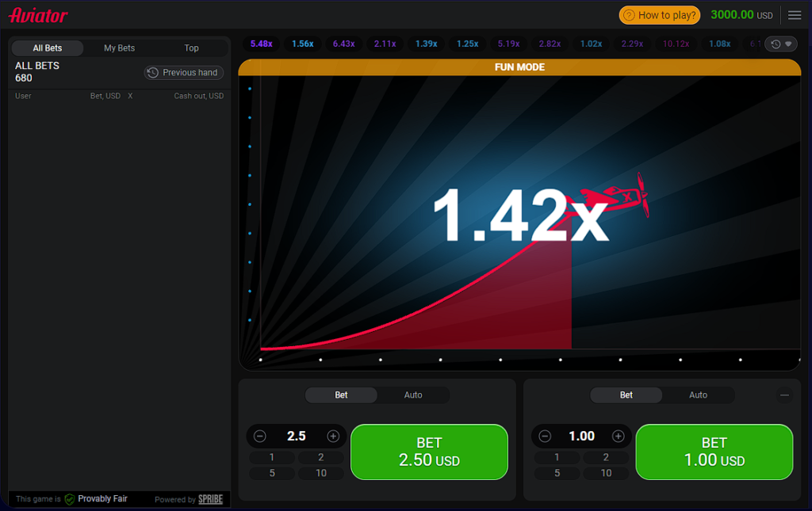Select Bet mode on right panel
Image resolution: width=812 pixels, height=511 pixels.
(x=626, y=395)
